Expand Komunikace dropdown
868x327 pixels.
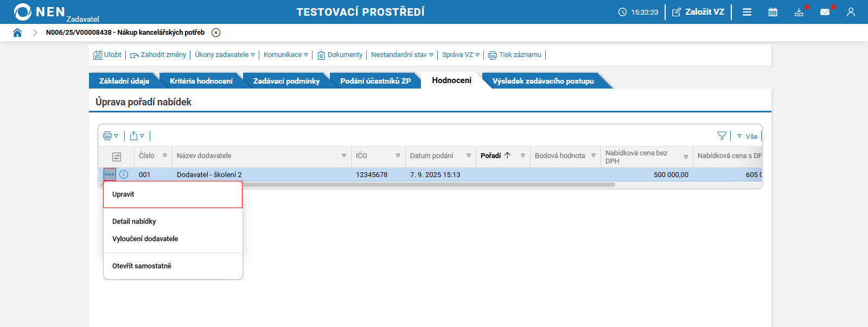coord(286,55)
